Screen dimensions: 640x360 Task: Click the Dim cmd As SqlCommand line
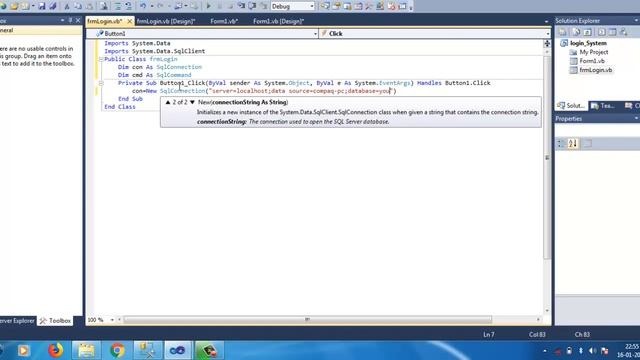[154, 75]
